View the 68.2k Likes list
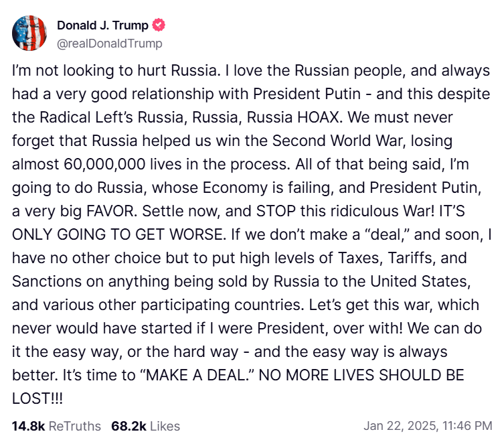Image resolution: width=504 pixels, height=448 pixels. [x=146, y=426]
